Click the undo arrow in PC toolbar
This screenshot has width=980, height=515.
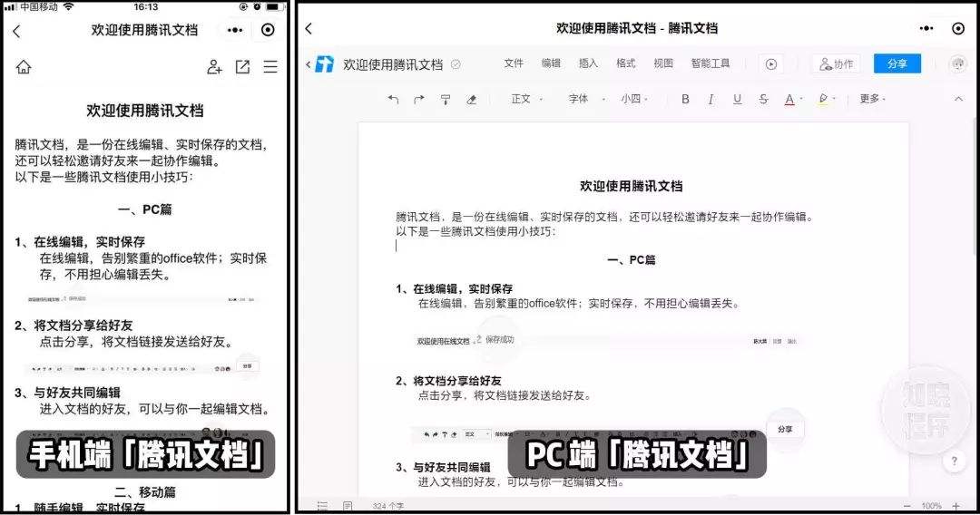coord(393,99)
